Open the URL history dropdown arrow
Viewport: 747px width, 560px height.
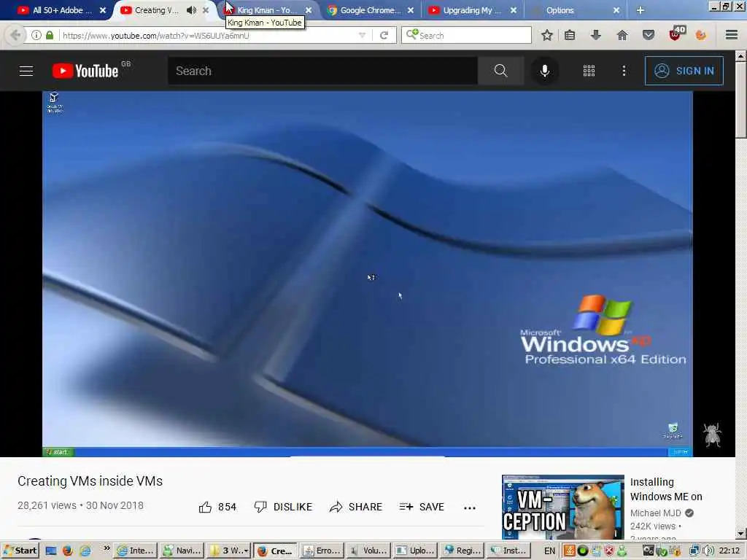362,35
